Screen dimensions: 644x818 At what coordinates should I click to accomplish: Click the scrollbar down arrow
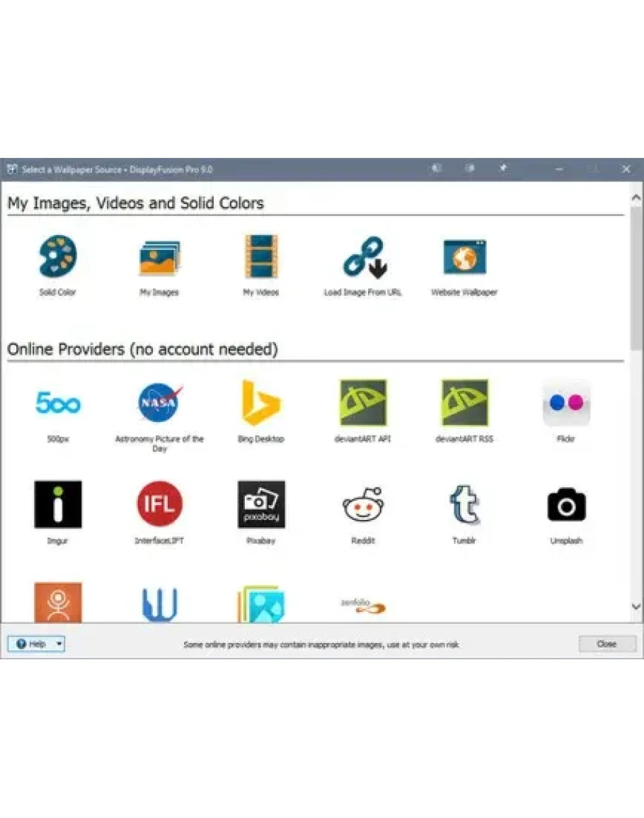tap(636, 607)
